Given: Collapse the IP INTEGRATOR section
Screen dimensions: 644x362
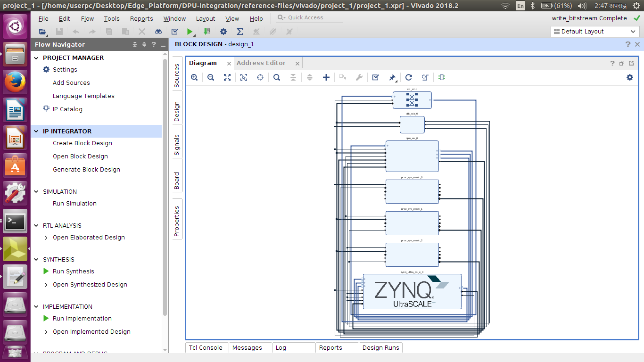Looking at the screenshot, I should 35,131.
